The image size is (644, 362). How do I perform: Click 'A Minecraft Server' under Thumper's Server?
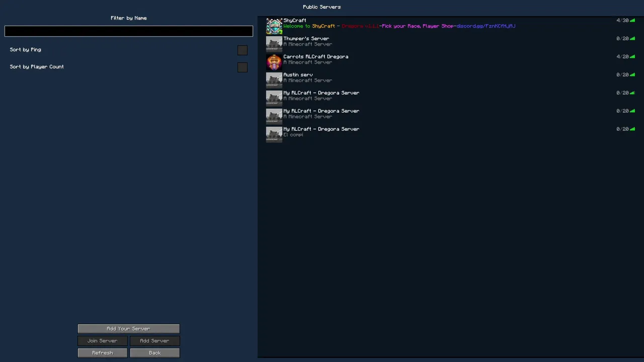pos(308,44)
